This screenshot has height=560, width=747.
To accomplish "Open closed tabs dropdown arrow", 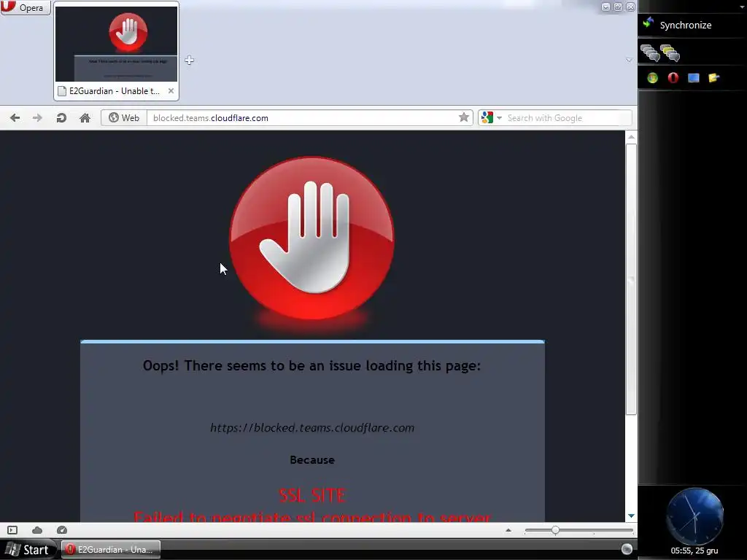I will [x=629, y=60].
